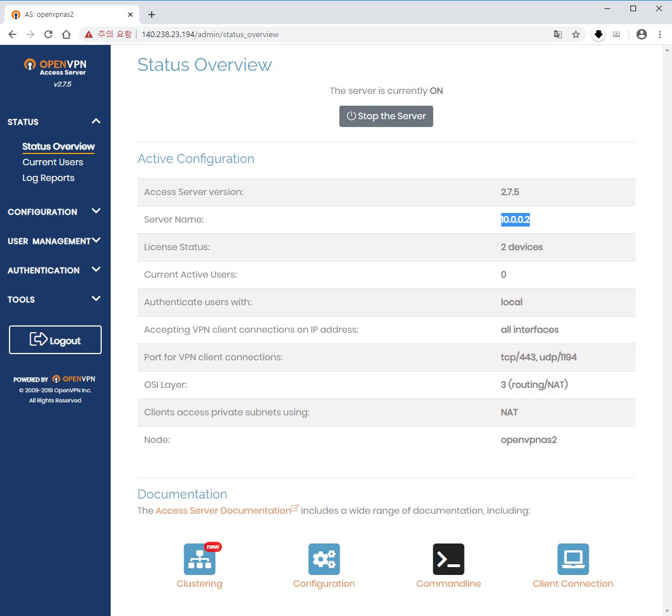This screenshot has height=616, width=672.
Task: Click the Documentation section heading
Action: click(182, 494)
